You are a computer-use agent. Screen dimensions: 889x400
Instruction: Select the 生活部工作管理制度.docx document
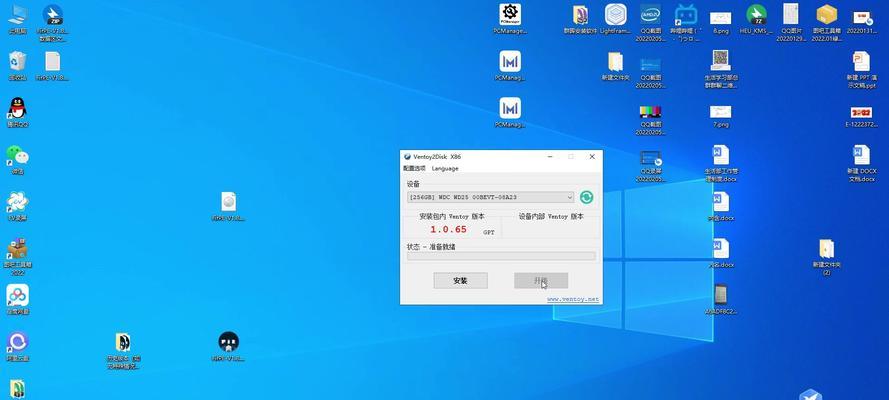(x=721, y=164)
